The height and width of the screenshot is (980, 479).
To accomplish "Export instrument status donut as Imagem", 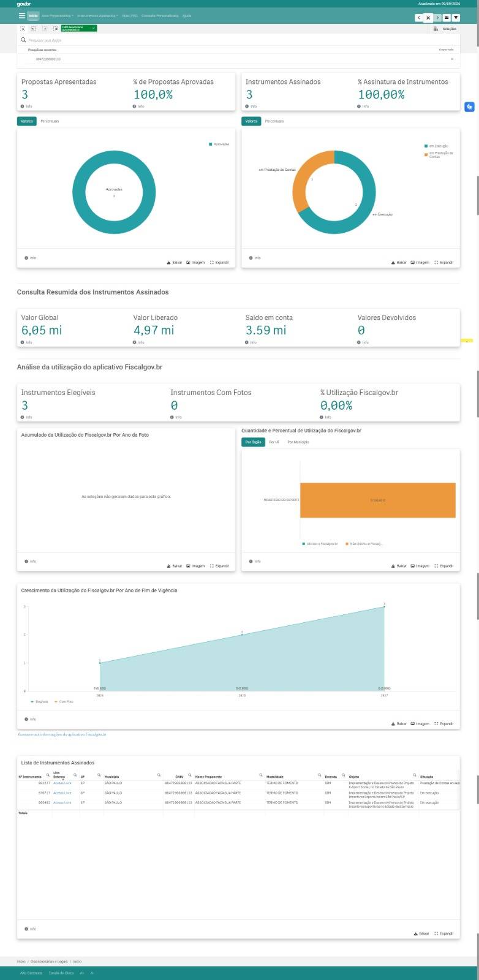I will [x=420, y=262].
